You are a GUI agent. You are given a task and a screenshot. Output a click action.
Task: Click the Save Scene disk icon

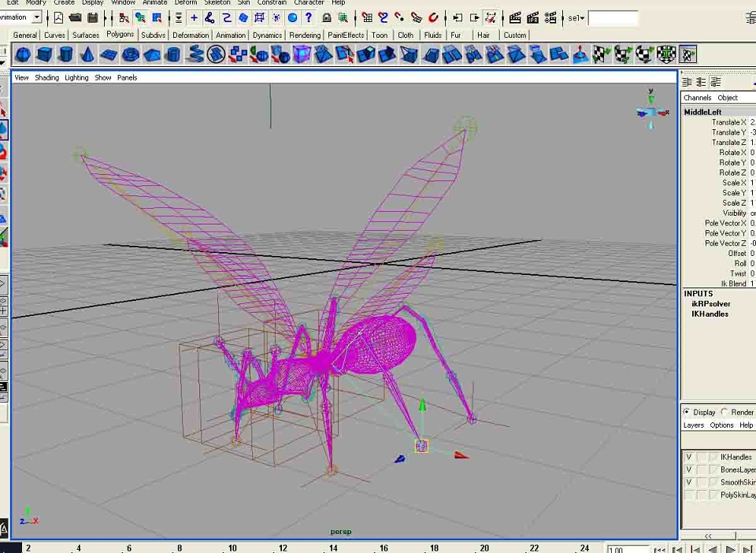pos(93,18)
